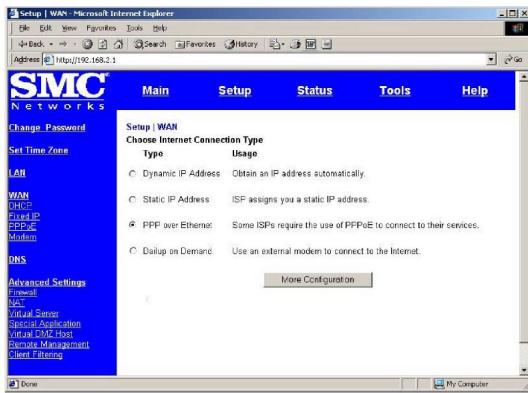
Task: Open the Mail button dropdown arrow
Action: tap(283, 44)
